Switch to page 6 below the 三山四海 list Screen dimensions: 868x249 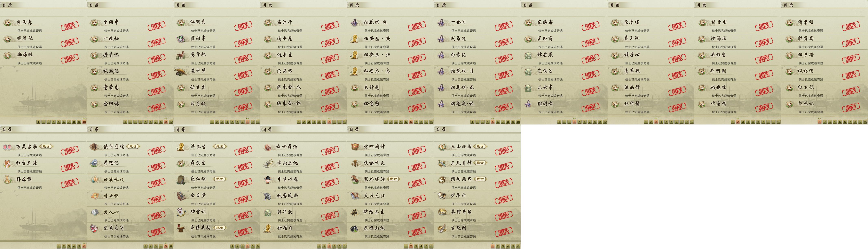(x=518, y=247)
